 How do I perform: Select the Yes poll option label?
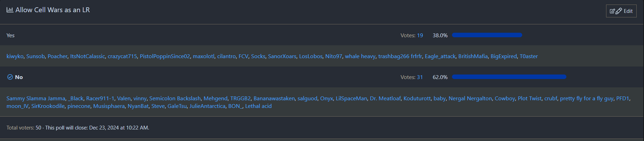(10, 36)
